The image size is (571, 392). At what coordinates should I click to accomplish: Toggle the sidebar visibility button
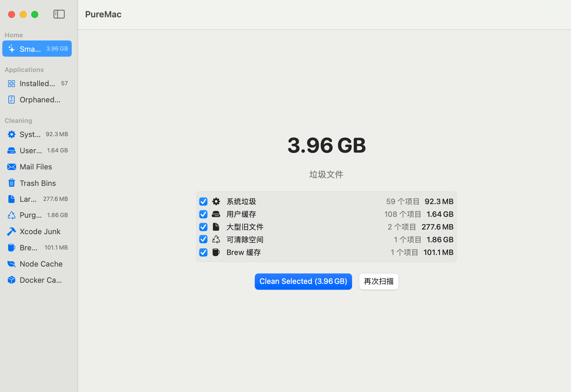[59, 14]
